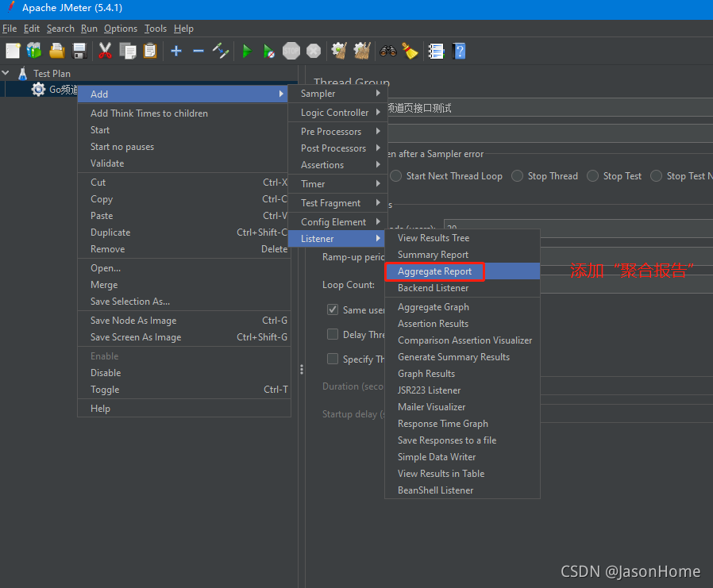Open the Search menu

pyautogui.click(x=60, y=29)
